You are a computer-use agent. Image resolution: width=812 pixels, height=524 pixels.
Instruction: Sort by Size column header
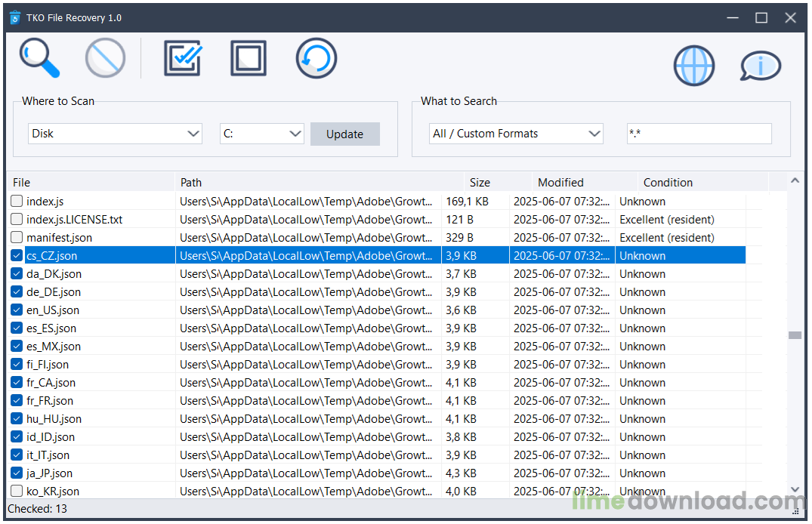[x=499, y=182]
